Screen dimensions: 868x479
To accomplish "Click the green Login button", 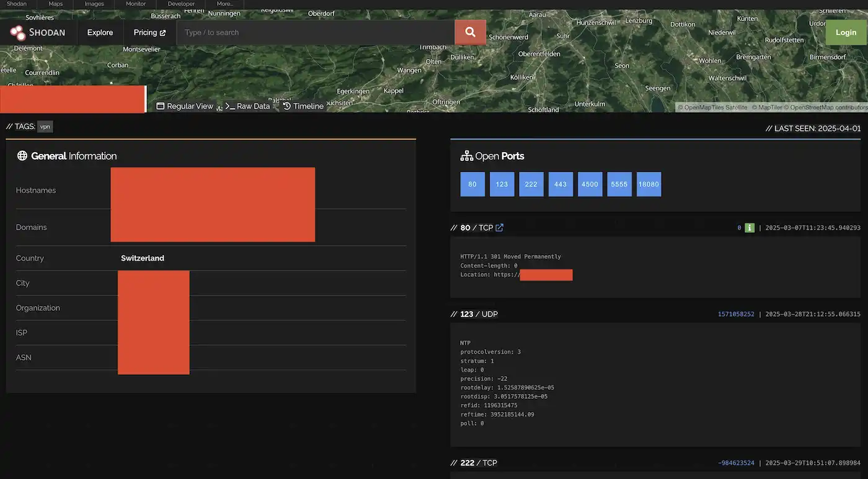I will [x=845, y=32].
